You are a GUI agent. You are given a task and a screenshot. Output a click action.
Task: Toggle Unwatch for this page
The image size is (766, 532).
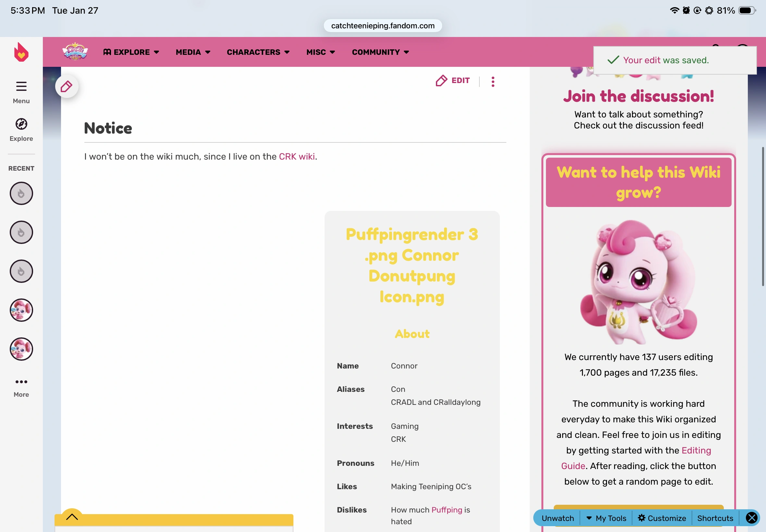coord(558,518)
